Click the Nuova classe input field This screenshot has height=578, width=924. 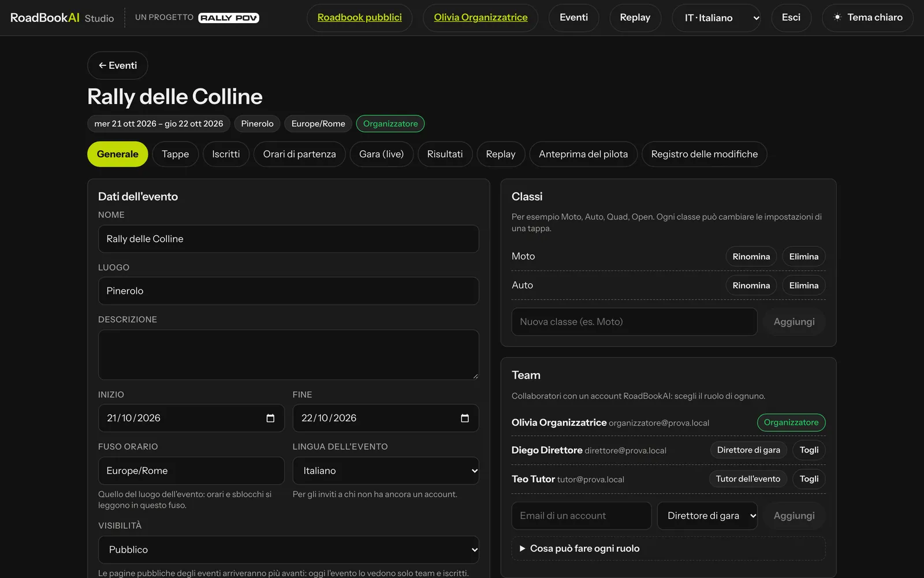(x=634, y=322)
